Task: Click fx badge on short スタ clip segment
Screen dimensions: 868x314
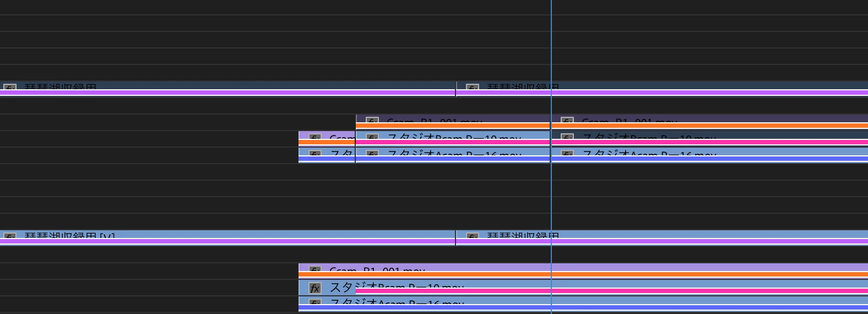Action: click(314, 153)
